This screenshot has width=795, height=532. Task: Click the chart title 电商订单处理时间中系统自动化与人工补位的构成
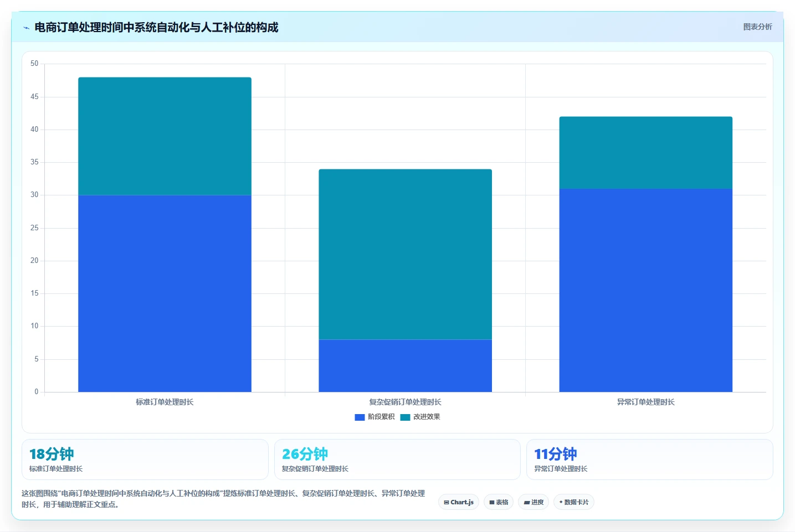pyautogui.click(x=156, y=27)
